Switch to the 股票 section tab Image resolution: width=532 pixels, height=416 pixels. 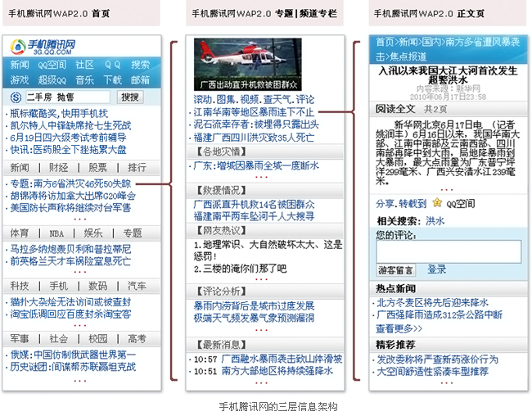tap(97, 168)
